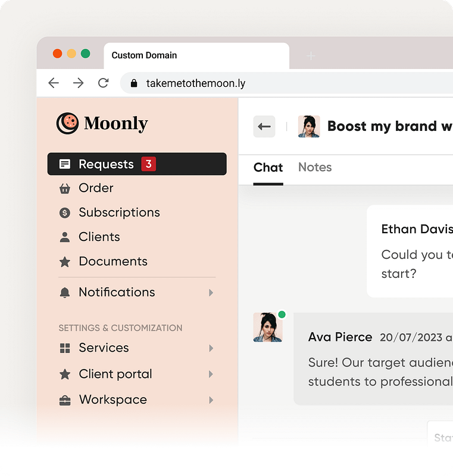Click the Client portal star icon

(x=65, y=374)
